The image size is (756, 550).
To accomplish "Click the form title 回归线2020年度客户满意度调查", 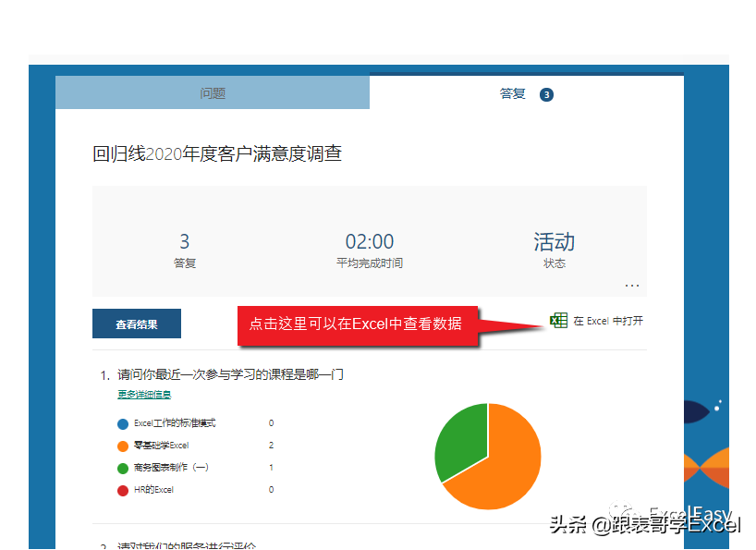I will (x=217, y=153).
